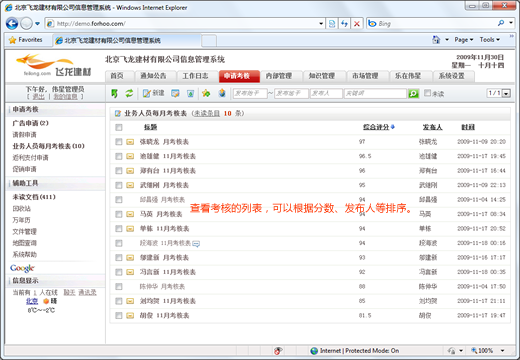The image size is (520, 360).
Task: Click the green back arrow in the toolbar
Action: [114, 93]
